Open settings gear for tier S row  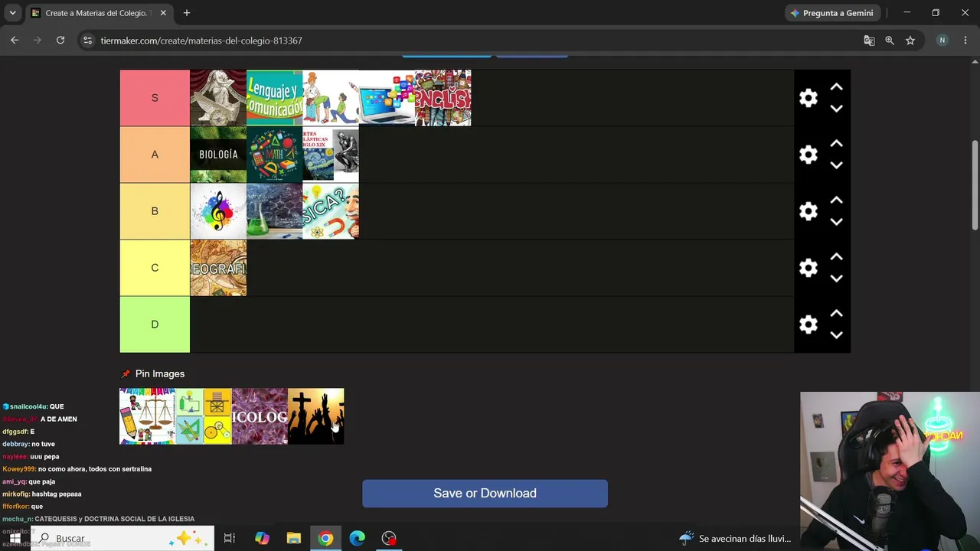pos(808,98)
